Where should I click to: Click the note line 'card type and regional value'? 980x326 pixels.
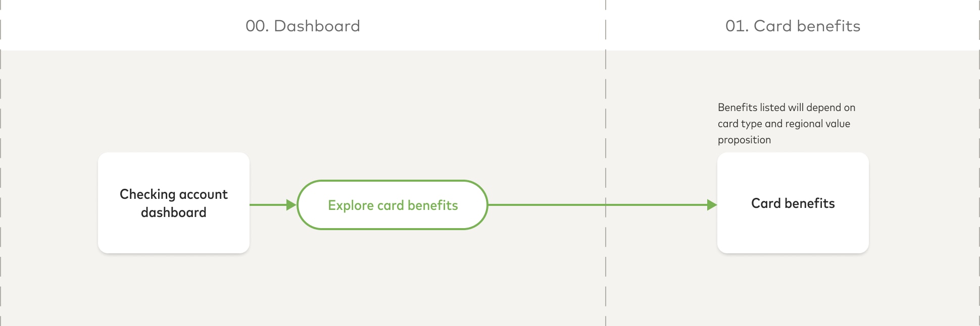pyautogui.click(x=784, y=124)
